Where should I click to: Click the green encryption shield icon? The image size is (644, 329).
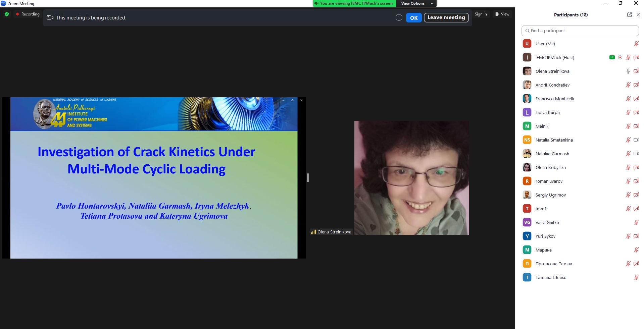[x=7, y=14]
